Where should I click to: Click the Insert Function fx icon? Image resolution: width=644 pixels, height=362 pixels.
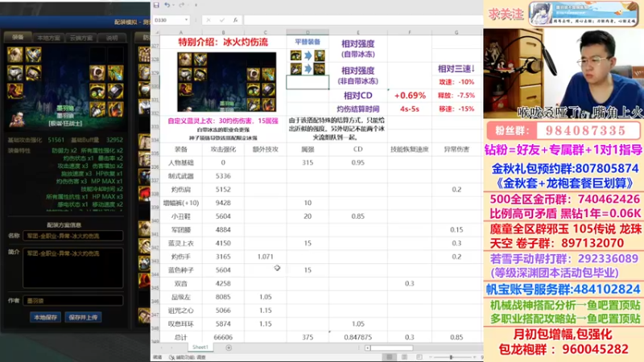click(x=235, y=19)
